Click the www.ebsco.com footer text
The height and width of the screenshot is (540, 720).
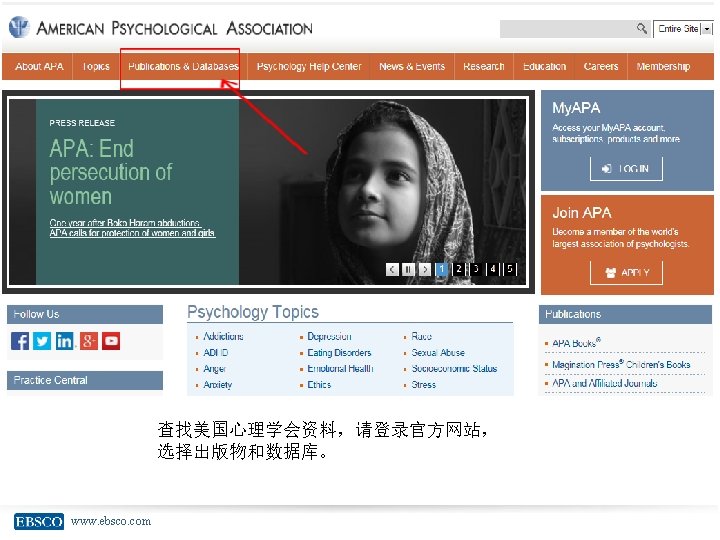[111, 522]
